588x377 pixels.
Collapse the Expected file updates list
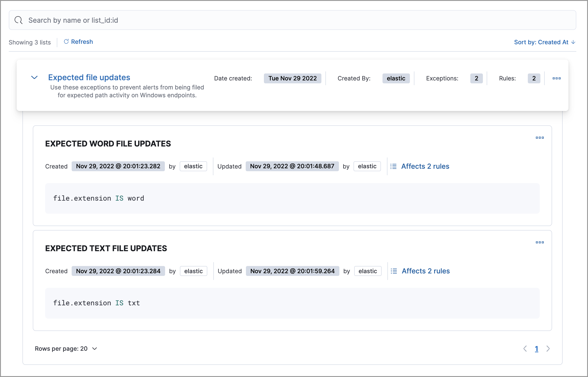pos(34,77)
